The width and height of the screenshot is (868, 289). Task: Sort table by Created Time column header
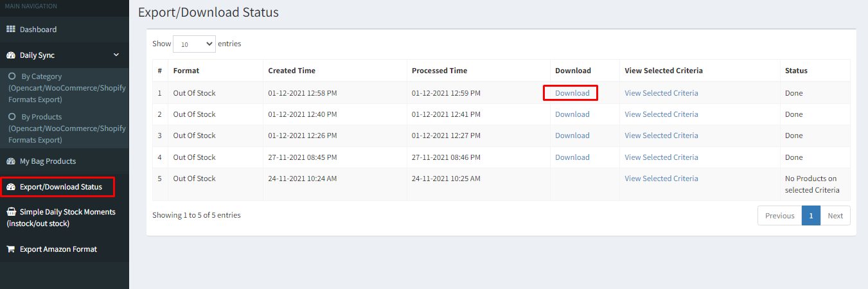[292, 71]
